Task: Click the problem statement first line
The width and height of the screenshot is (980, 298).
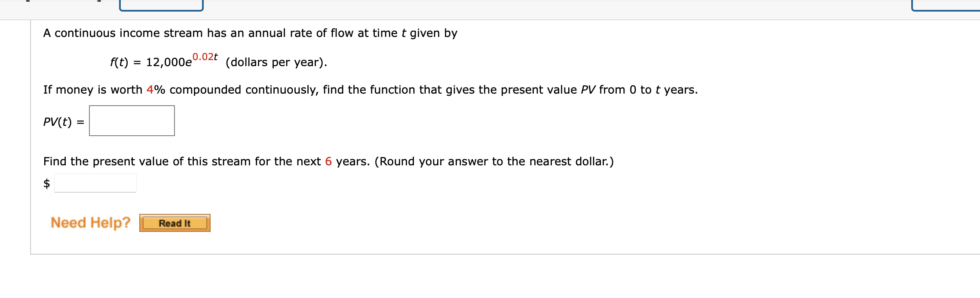Action: [x=249, y=32]
